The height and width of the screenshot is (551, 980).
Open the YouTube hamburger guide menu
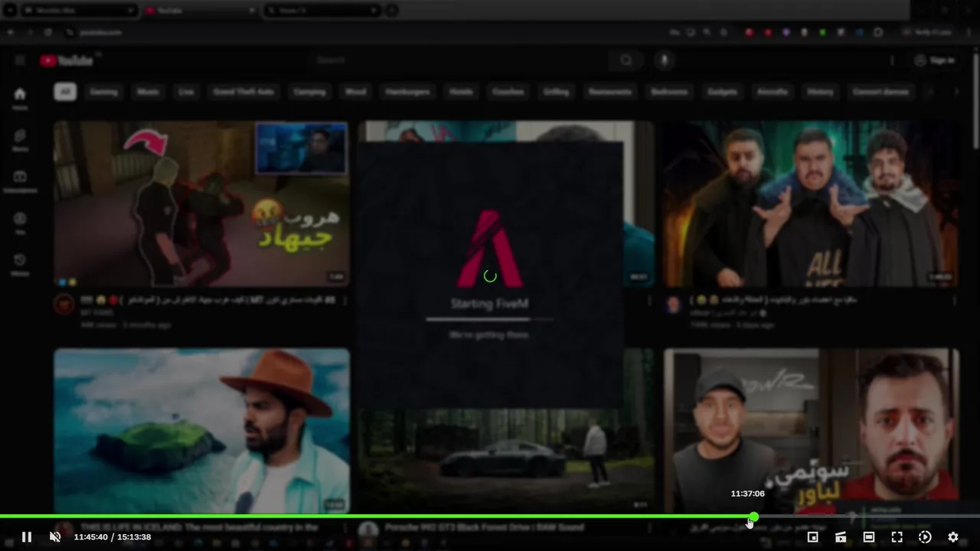pos(20,60)
